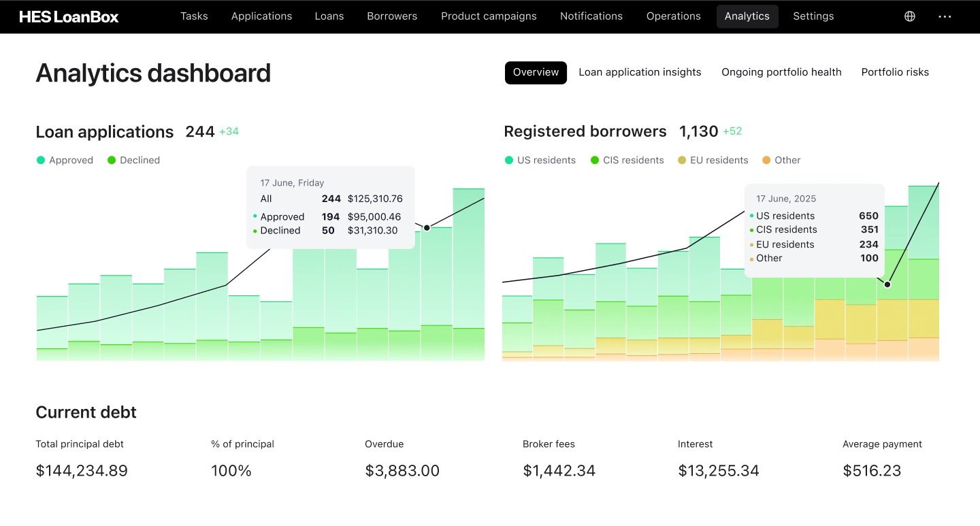Image resolution: width=980 pixels, height=526 pixels.
Task: Open the three-dot more options menu
Action: tap(945, 16)
